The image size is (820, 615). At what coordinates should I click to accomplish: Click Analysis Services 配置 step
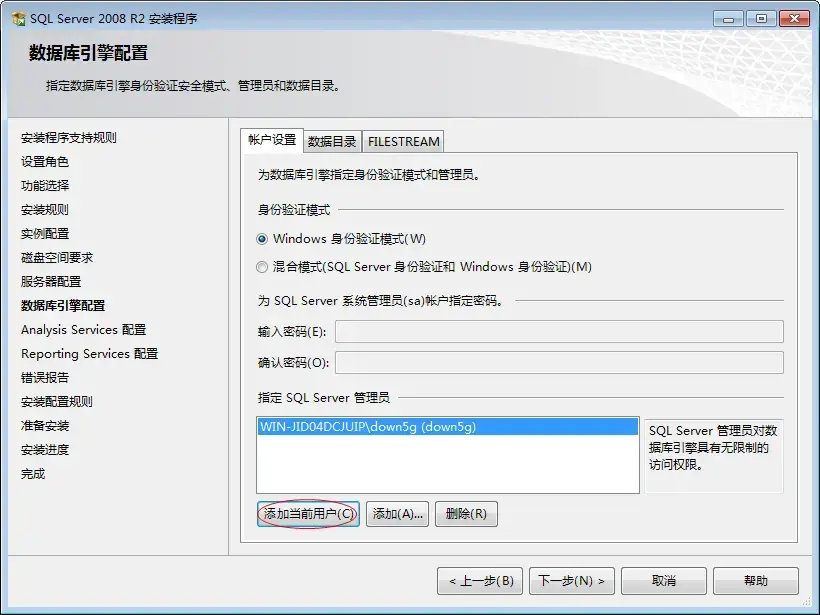(84, 330)
